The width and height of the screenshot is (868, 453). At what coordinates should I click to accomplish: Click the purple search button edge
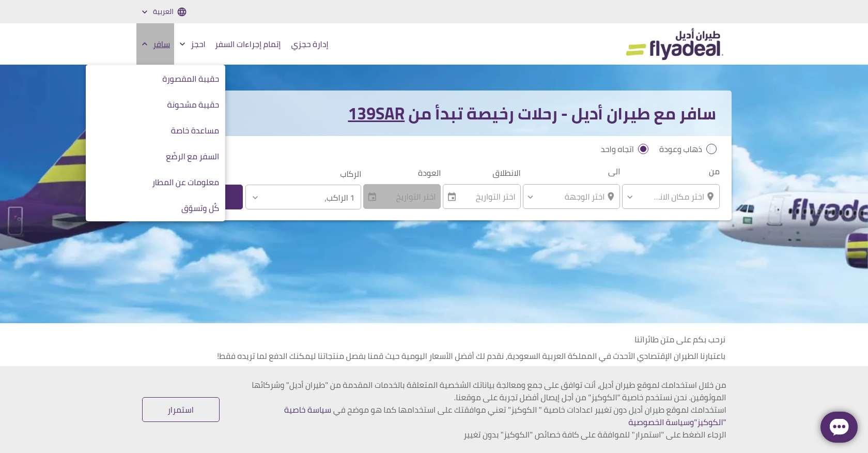(x=234, y=197)
